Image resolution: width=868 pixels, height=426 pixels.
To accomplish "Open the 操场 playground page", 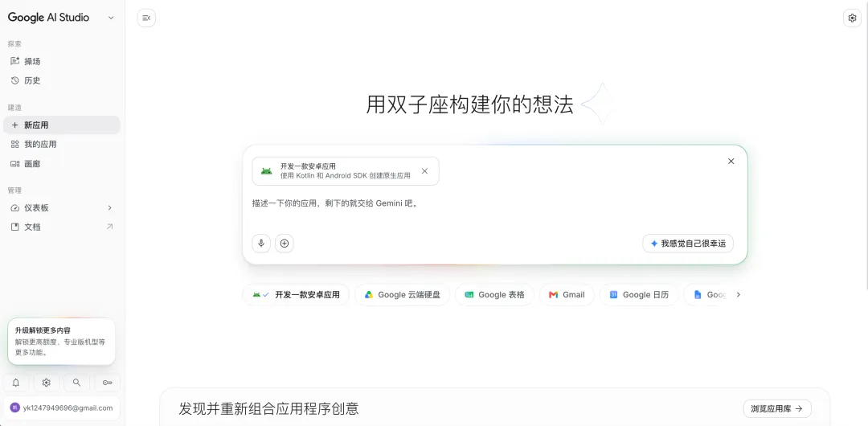I will (61, 61).
